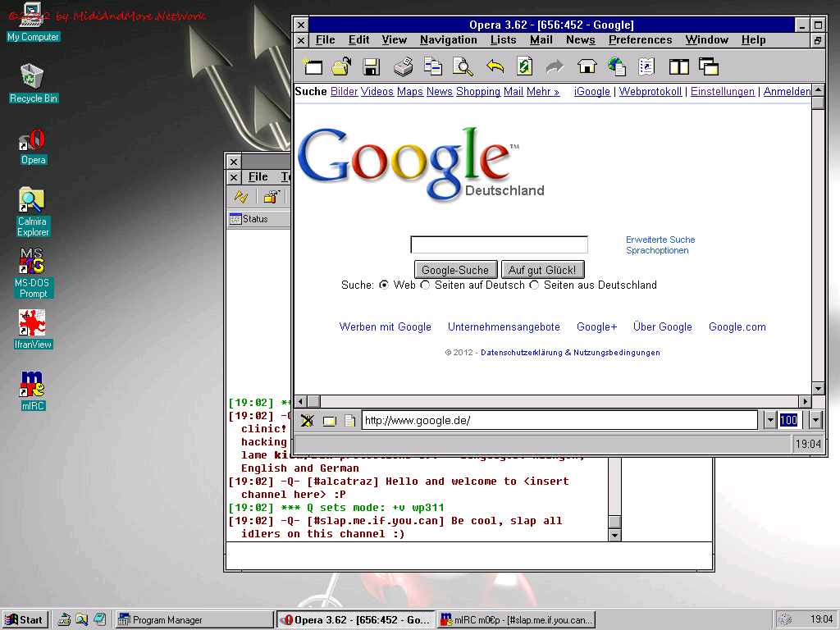Open the zoom percentage dropdown arrow

coord(815,420)
